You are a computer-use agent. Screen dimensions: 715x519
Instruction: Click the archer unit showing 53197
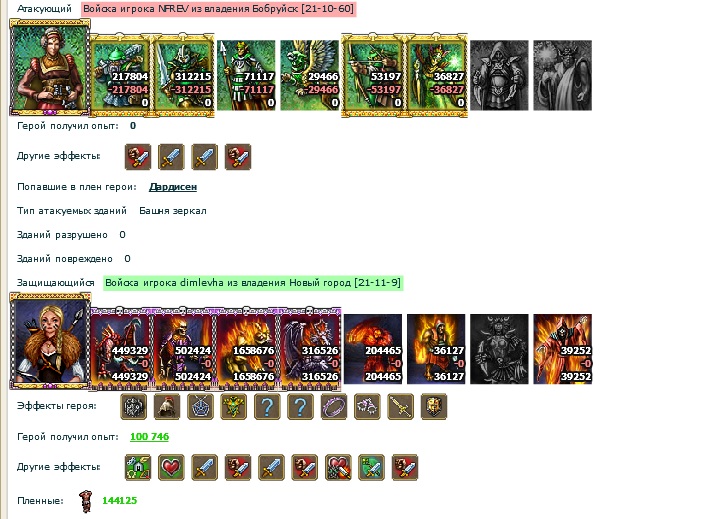[373, 75]
